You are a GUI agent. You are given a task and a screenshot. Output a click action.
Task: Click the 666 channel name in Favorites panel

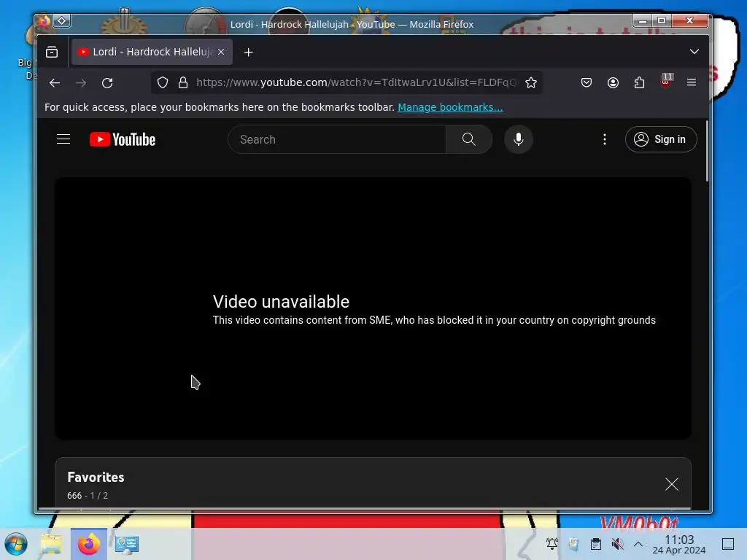(74, 496)
